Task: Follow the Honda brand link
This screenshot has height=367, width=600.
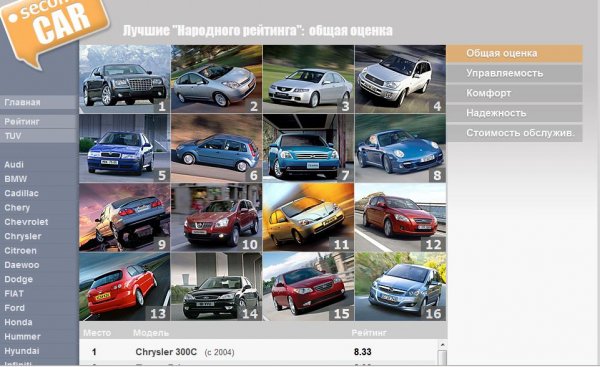Action: [x=18, y=322]
